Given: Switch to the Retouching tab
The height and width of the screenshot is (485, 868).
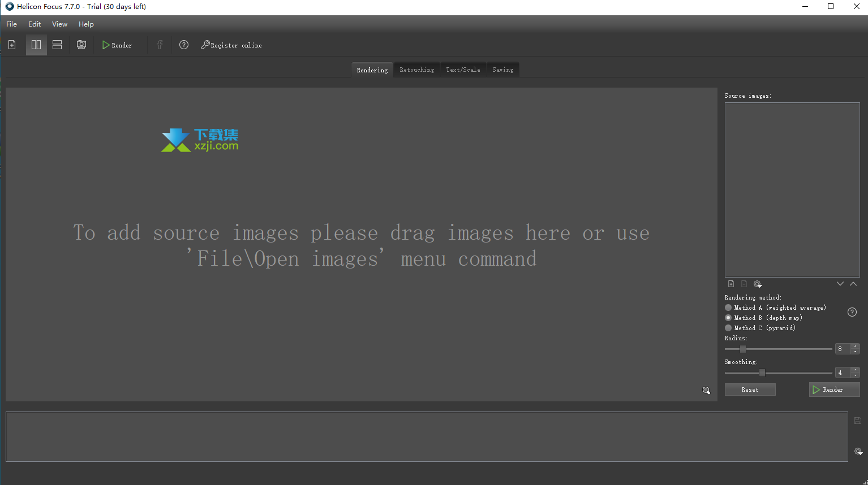Looking at the screenshot, I should (417, 70).
